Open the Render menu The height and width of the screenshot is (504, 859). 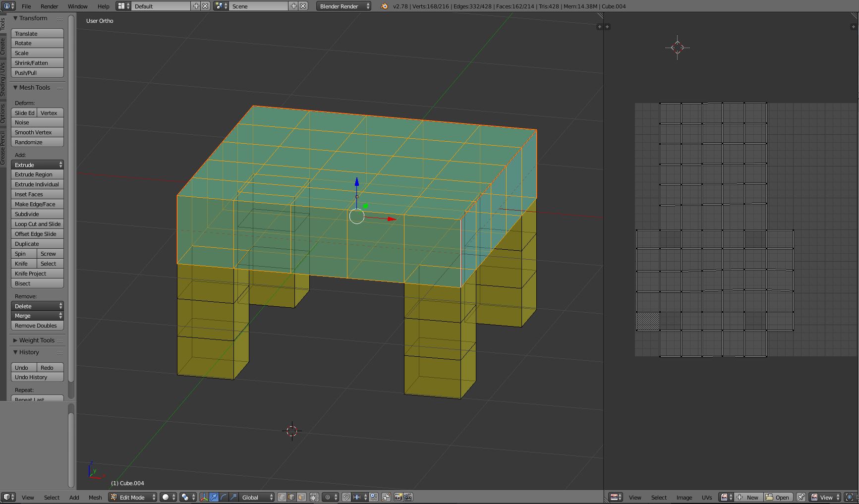(x=49, y=6)
